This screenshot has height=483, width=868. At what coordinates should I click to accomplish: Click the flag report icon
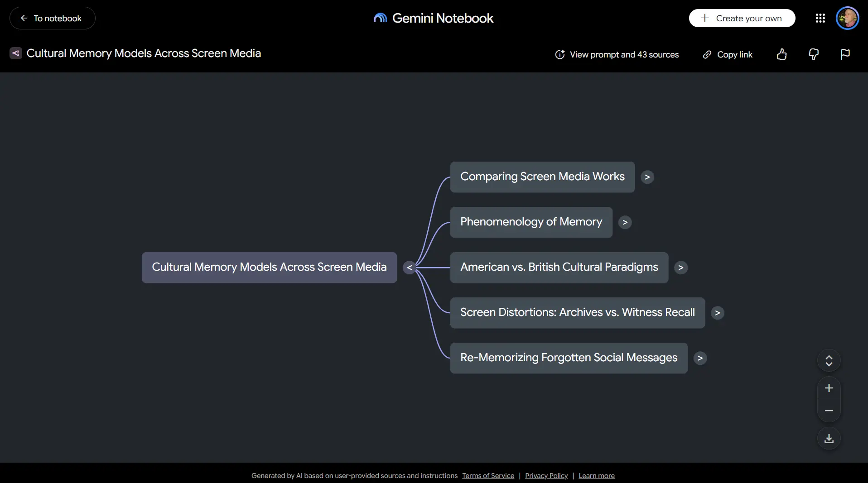point(845,54)
